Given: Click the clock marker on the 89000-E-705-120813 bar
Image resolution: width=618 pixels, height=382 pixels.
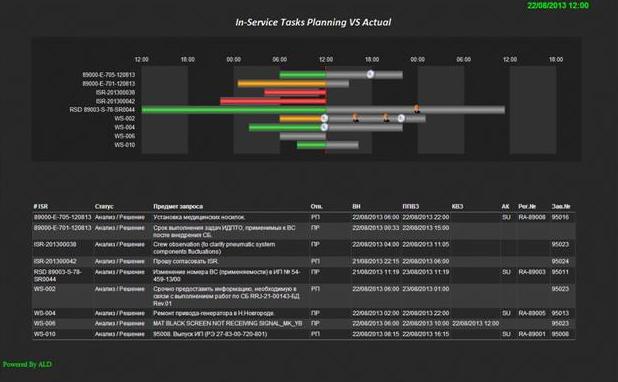Looking at the screenshot, I should point(370,74).
